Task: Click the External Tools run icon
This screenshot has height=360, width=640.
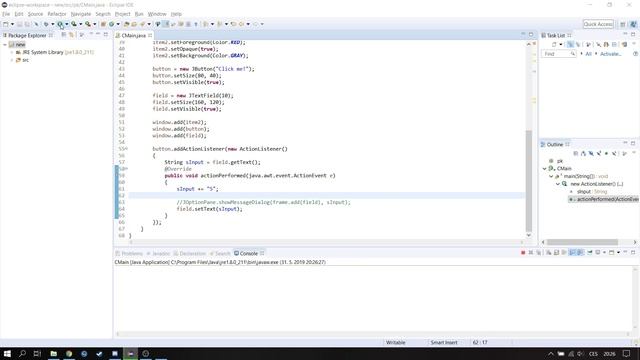Action: (x=88, y=24)
